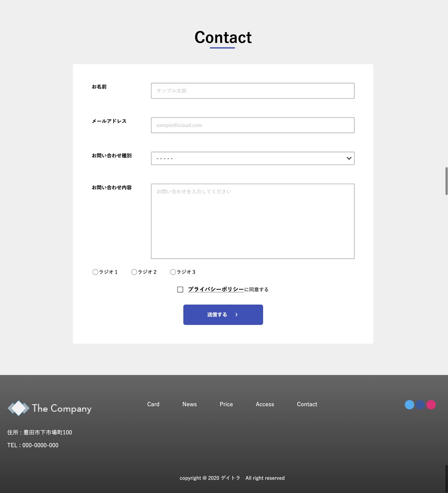Open the プライバシーポリシー link
The image size is (448, 493).
216,289
